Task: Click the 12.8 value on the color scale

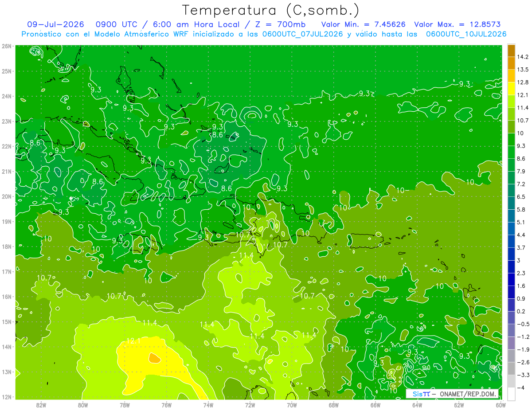Action: pos(523,82)
